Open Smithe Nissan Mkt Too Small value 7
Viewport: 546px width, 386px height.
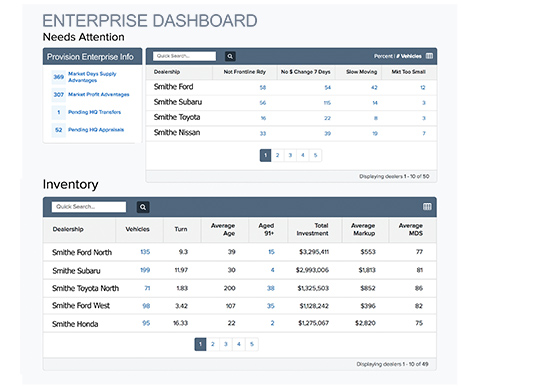pos(424,134)
